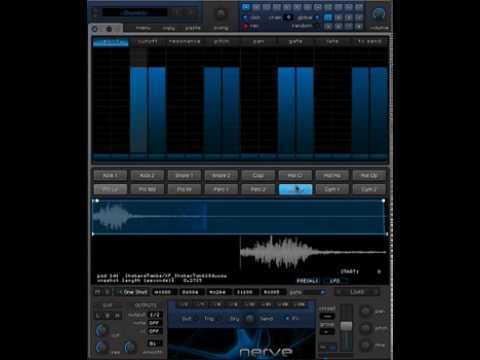Select the resonance lane tab
This screenshot has width=480, height=360.
tap(184, 42)
